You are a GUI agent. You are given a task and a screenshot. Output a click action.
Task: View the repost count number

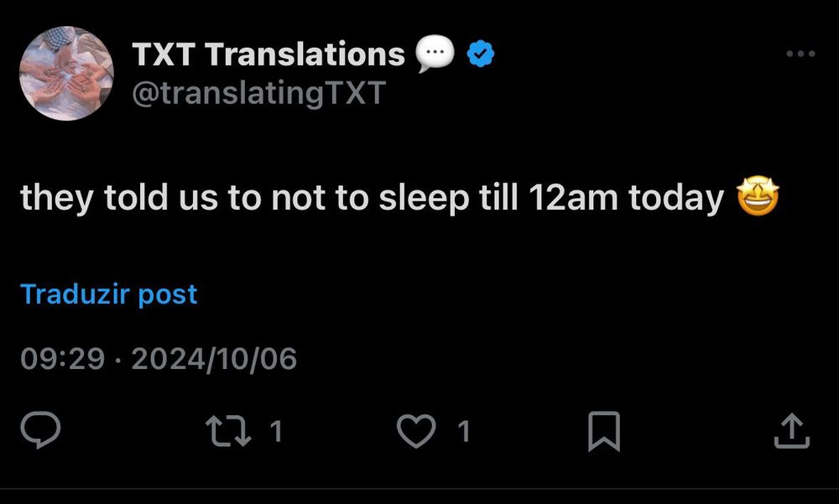[x=275, y=432]
